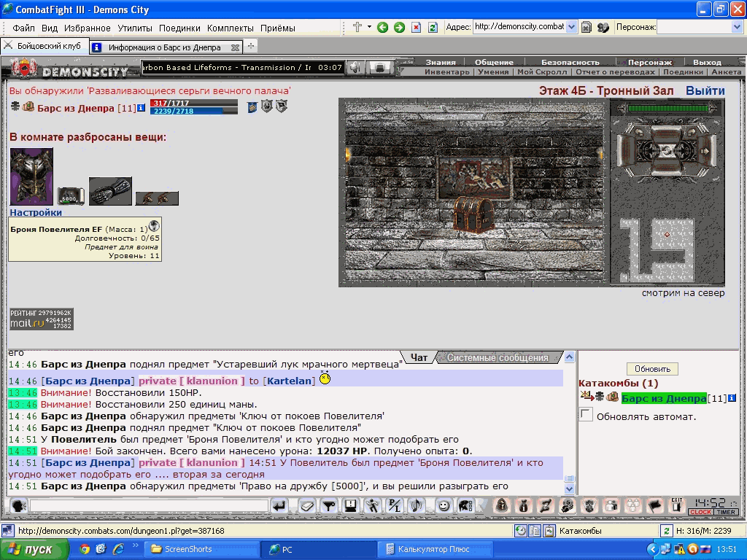Open the Персонаж dropdown list
Viewport: 747px width, 560px height.
coord(736,27)
